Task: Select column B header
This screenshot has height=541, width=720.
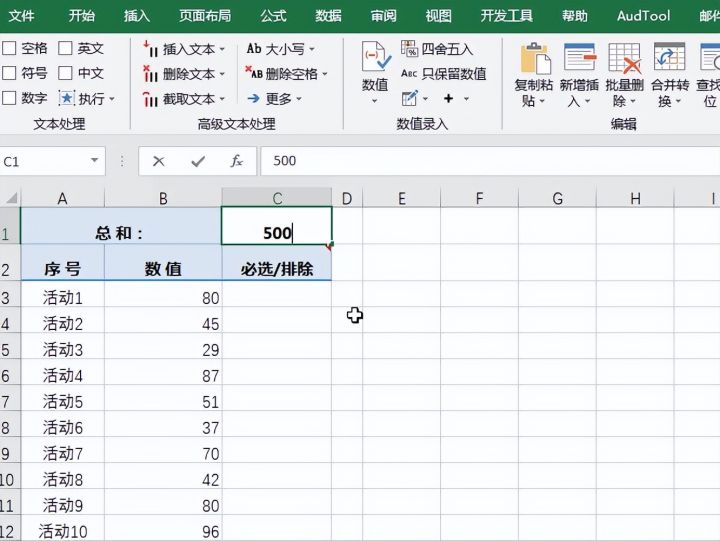Action: point(163,198)
